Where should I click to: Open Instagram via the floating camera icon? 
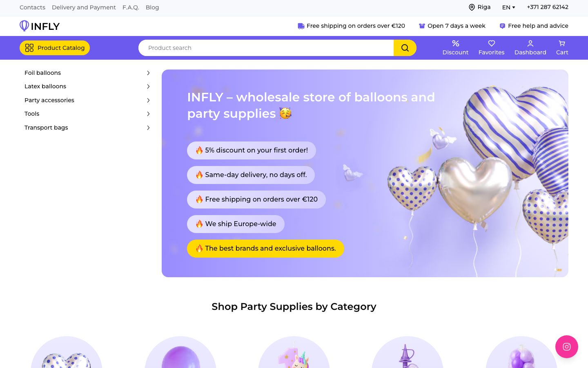tap(567, 347)
